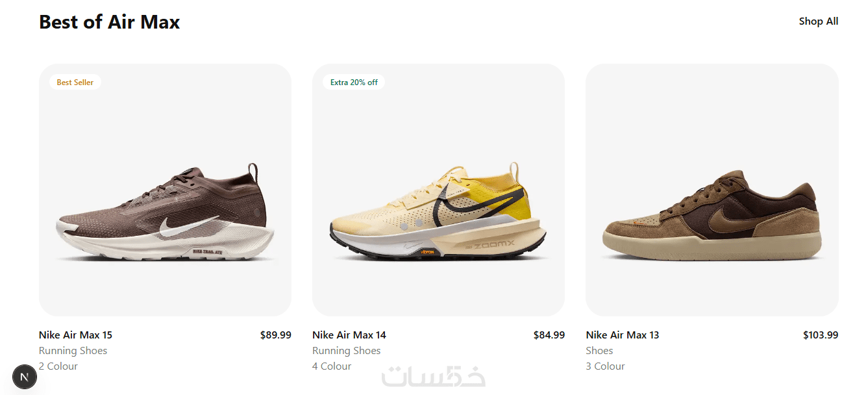
Task: Open the Shop All link
Action: point(819,21)
